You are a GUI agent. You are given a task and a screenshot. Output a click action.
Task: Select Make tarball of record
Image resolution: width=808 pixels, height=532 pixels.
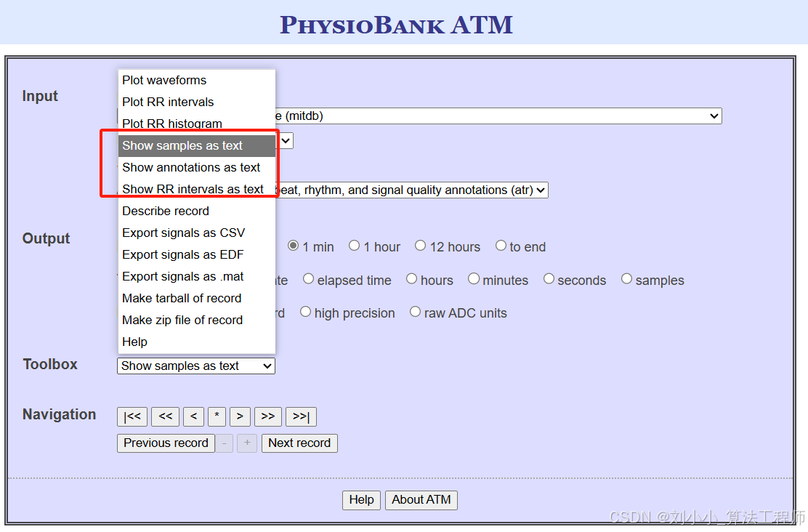[x=196, y=299]
